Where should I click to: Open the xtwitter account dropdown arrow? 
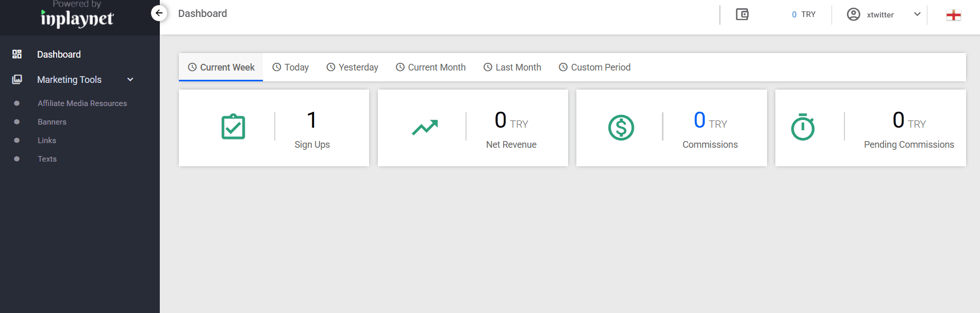tap(917, 14)
